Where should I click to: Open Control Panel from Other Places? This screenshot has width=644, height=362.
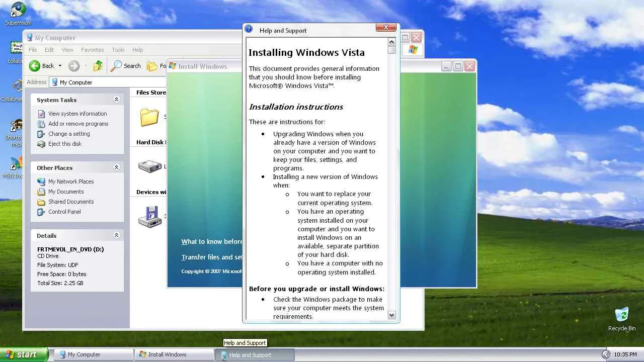(64, 212)
